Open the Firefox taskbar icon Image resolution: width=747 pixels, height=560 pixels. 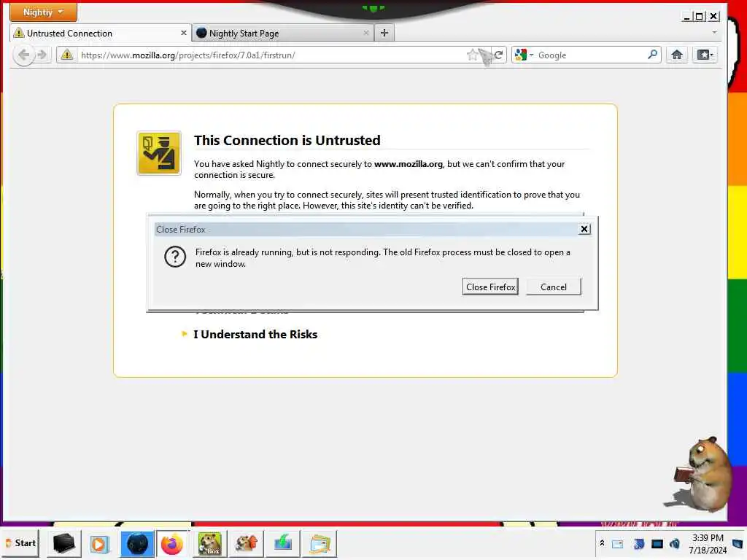point(172,543)
